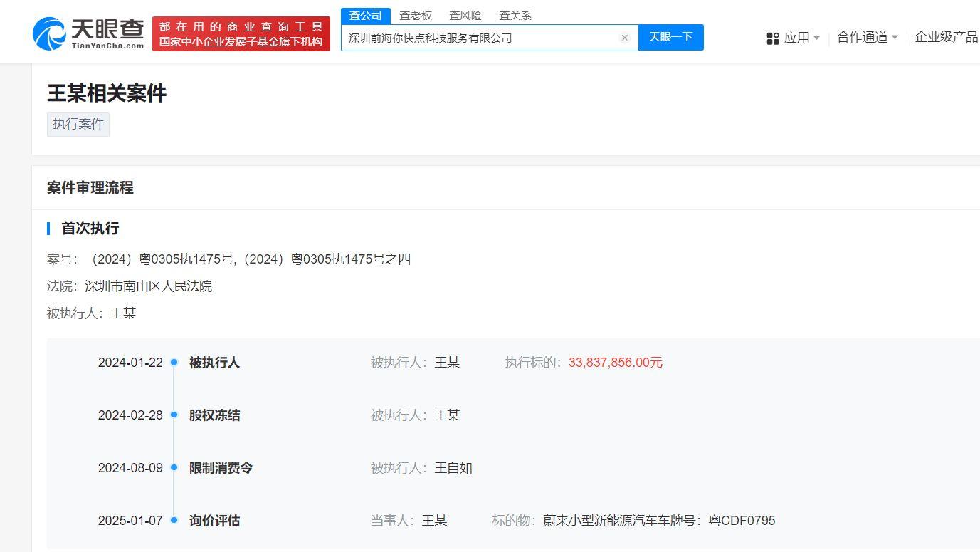The height and width of the screenshot is (552, 980).
Task: Click the 被执行人 timeline entry title
Action: click(x=214, y=363)
